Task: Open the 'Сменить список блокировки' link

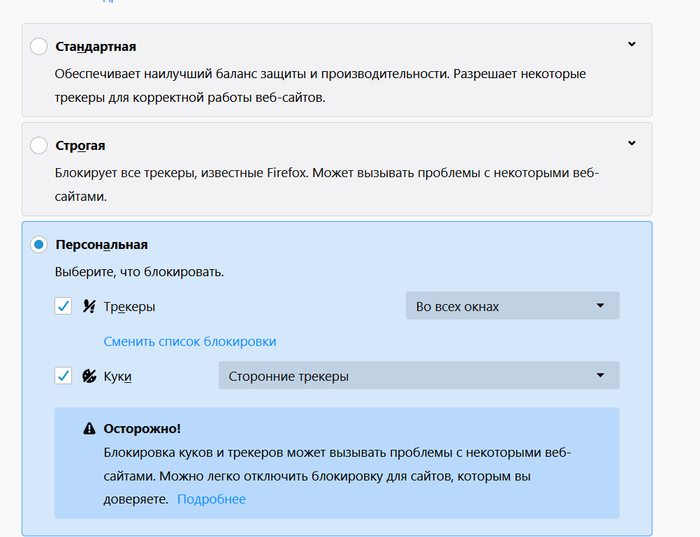Action: click(190, 341)
